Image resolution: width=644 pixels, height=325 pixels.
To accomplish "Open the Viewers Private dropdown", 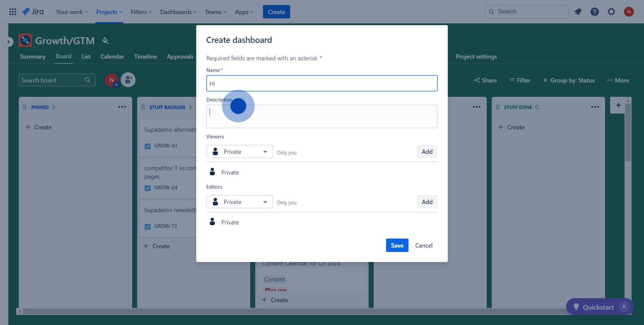I will click(x=239, y=151).
